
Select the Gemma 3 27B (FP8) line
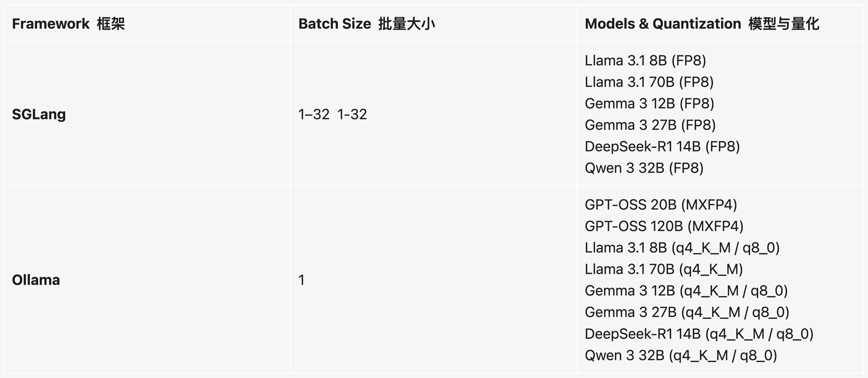(650, 125)
